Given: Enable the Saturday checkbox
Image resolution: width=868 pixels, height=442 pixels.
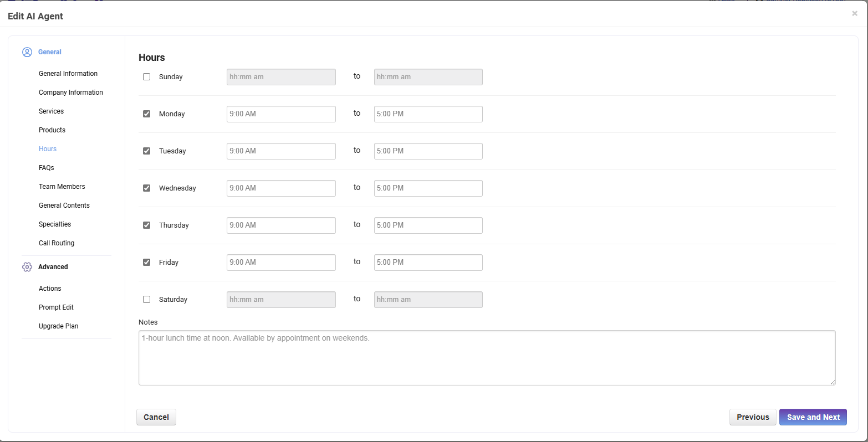Looking at the screenshot, I should point(147,300).
